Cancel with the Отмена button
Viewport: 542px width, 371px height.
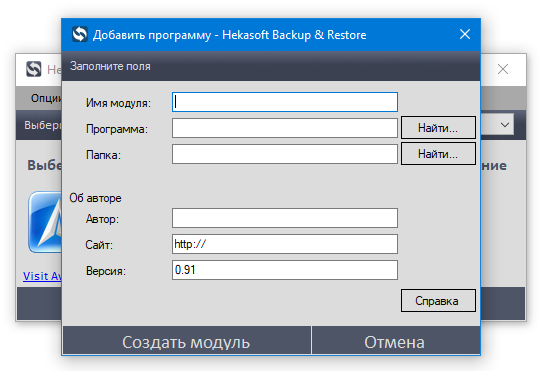[396, 340]
